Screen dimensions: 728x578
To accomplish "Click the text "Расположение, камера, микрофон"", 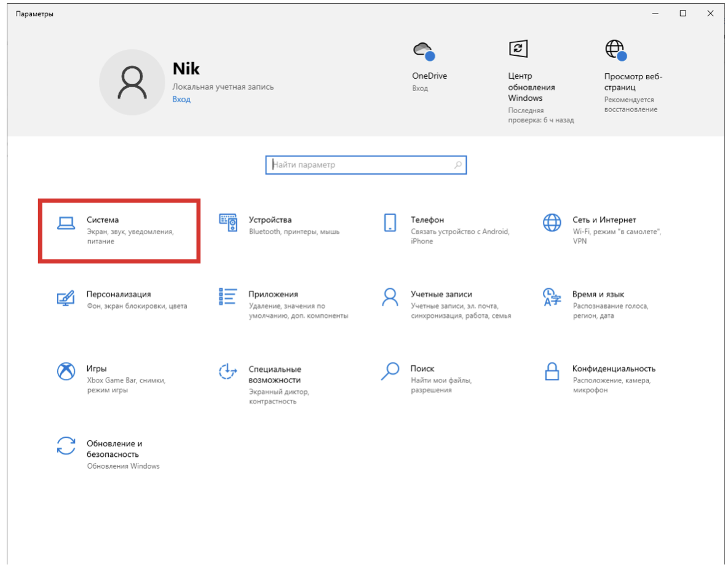I will 611,385.
